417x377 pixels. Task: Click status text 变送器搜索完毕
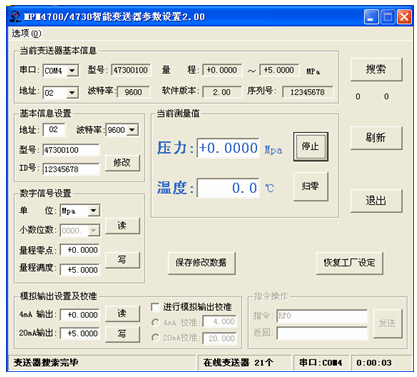point(46,363)
